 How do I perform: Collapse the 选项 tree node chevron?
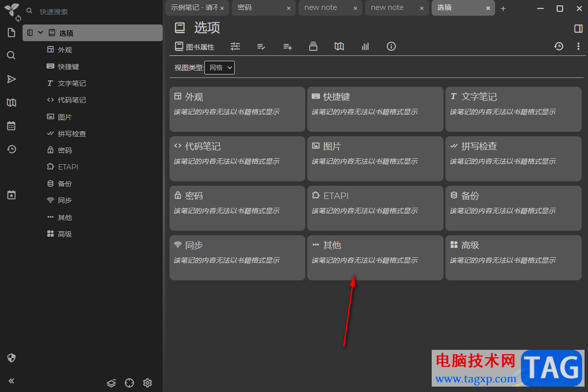point(41,33)
